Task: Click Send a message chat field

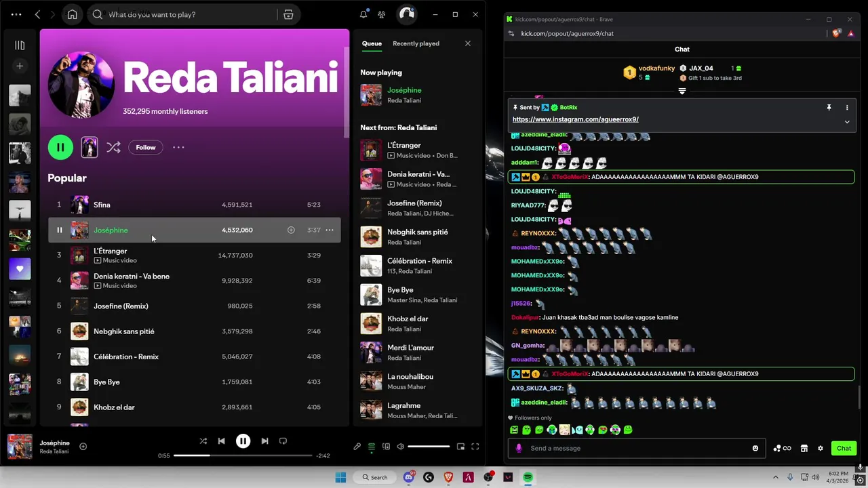Action: pos(637,448)
